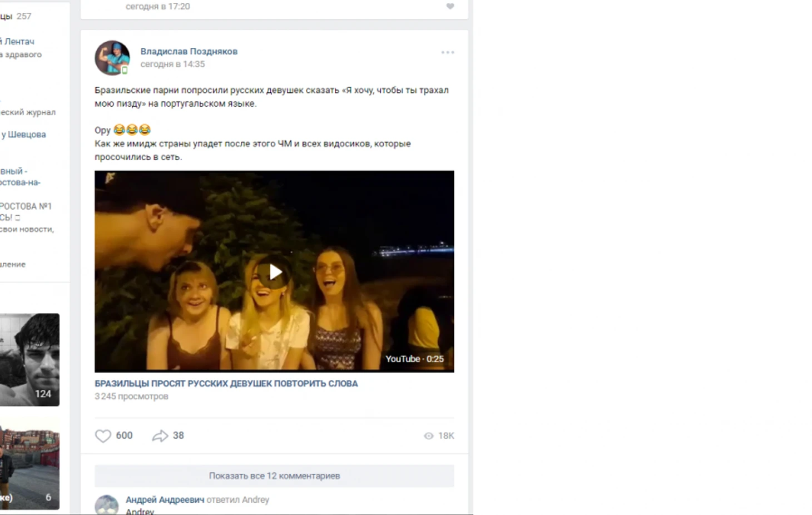The width and height of the screenshot is (812, 515).
Task: Click the mobile online indicator on avatar
Action: pos(125,70)
